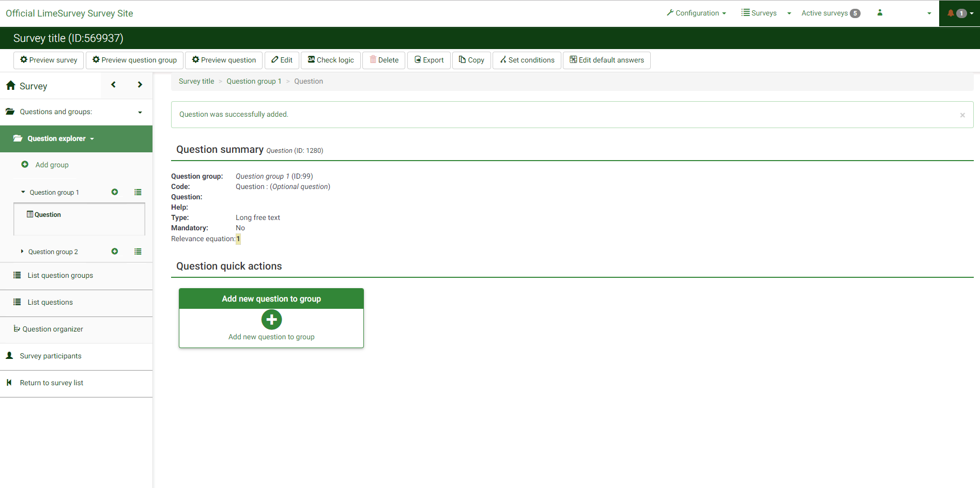Viewport: 980px width, 488px height.
Task: Toggle Question explorer dropdown
Action: (76, 138)
